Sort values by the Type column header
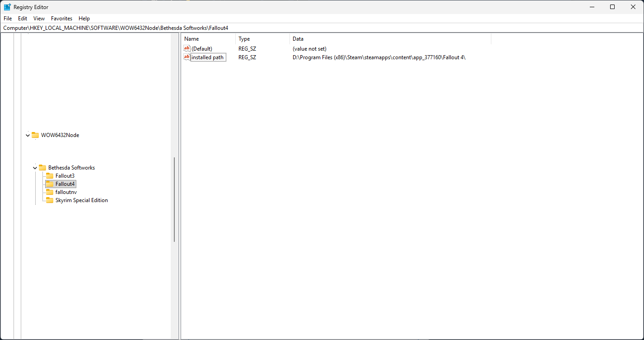644x340 pixels. tap(262, 39)
